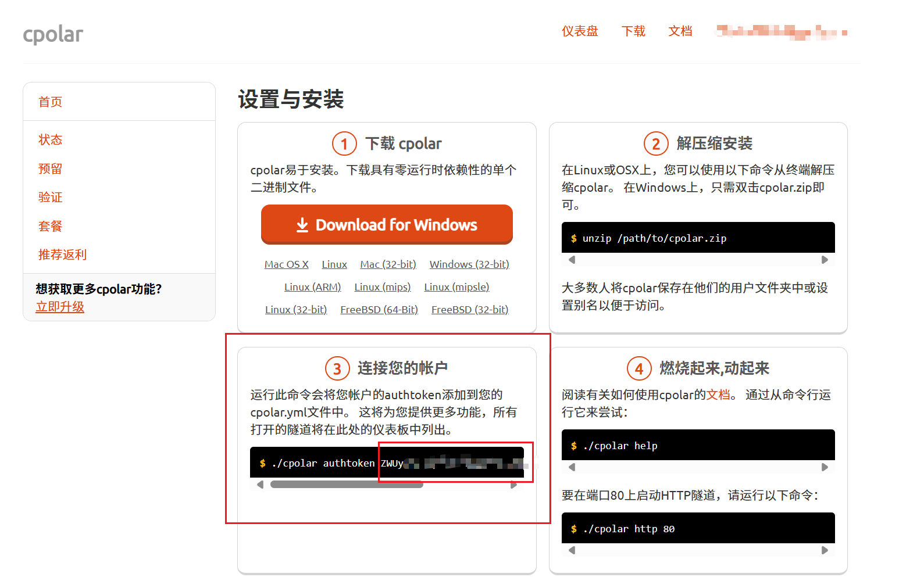Open 状态 in the sidebar
This screenshot has height=588, width=899.
(x=50, y=140)
